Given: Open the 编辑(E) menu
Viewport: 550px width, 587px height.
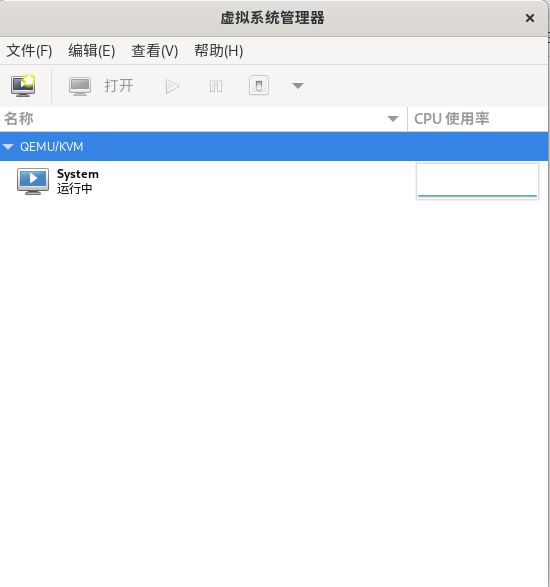Looking at the screenshot, I should coord(92,51).
